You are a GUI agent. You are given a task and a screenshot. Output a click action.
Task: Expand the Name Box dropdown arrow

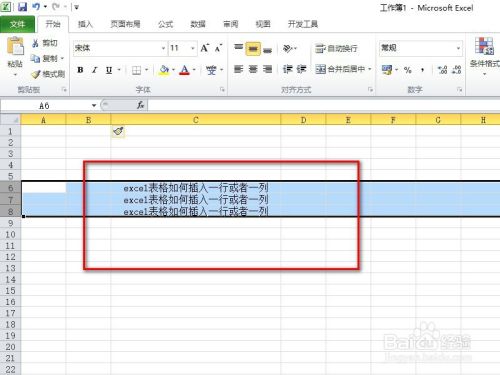pos(94,106)
